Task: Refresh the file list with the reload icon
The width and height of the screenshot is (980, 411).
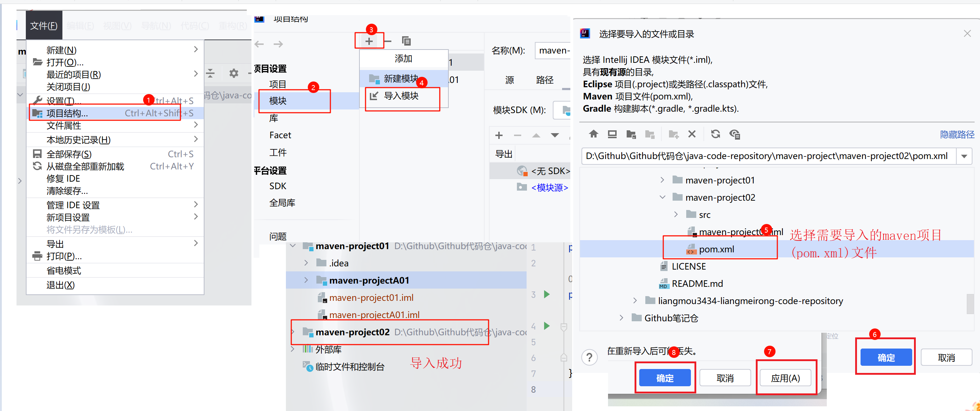Action: pyautogui.click(x=715, y=134)
